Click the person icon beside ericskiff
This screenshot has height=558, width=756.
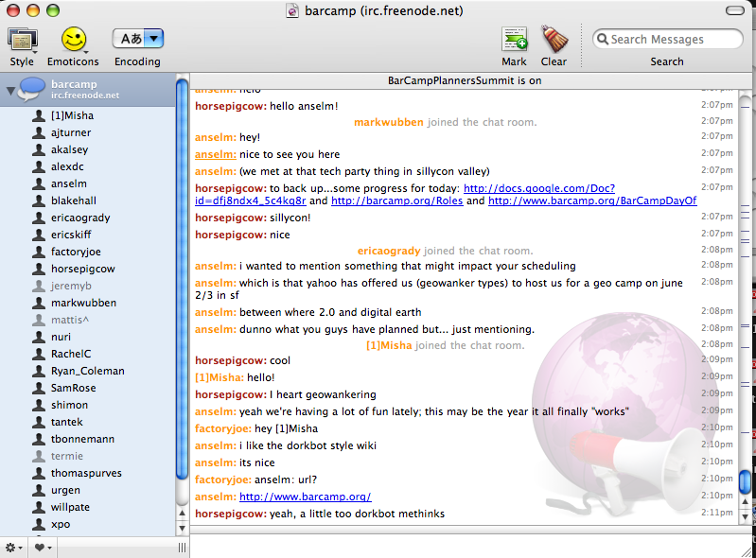click(39, 235)
